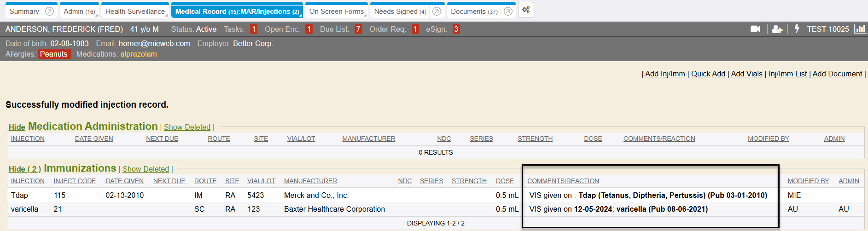
Task: Open the Health Surveillance tab
Action: [x=135, y=12]
